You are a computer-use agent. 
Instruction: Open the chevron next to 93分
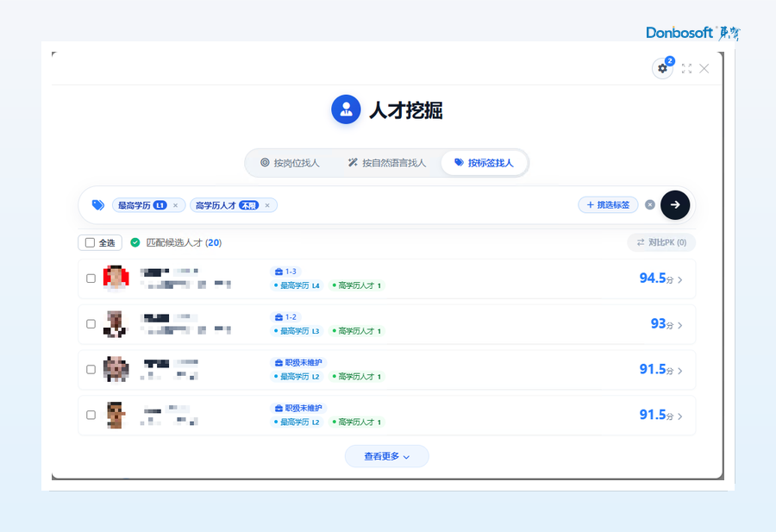tap(680, 326)
